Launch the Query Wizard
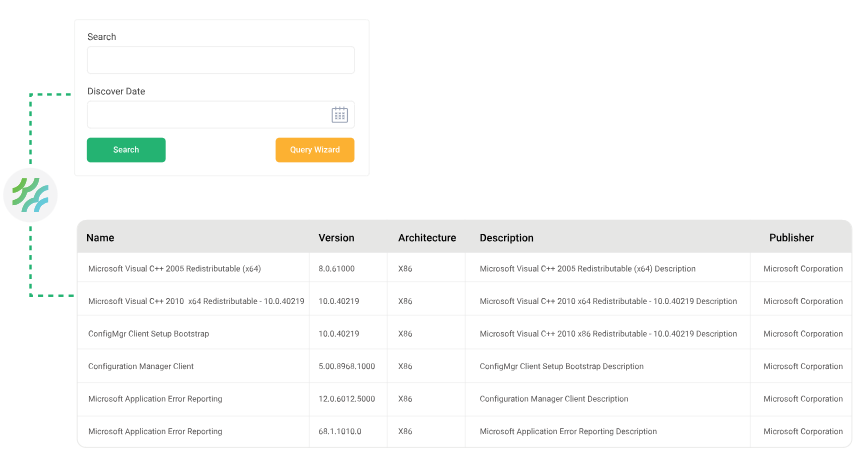Viewport: 857px width, 457px height. 314,150
